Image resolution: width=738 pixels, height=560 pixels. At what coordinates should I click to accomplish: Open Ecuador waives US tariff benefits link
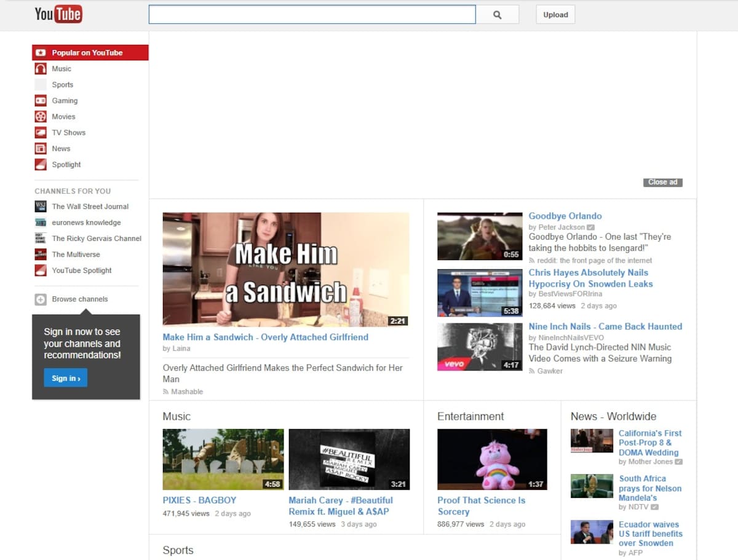point(650,534)
